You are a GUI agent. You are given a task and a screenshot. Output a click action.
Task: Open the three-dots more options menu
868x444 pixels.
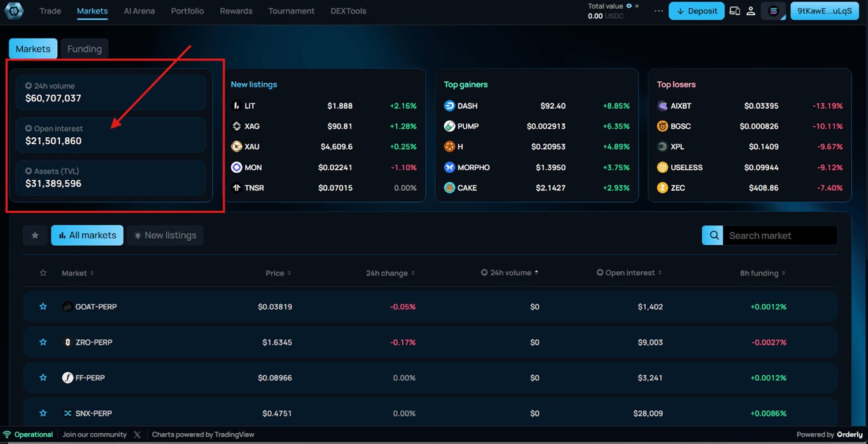(658, 11)
